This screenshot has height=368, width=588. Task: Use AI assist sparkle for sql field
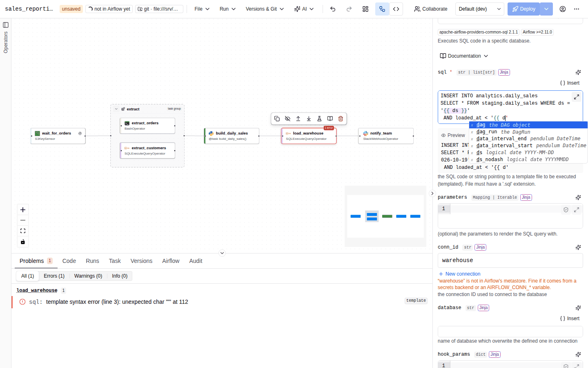(x=578, y=72)
